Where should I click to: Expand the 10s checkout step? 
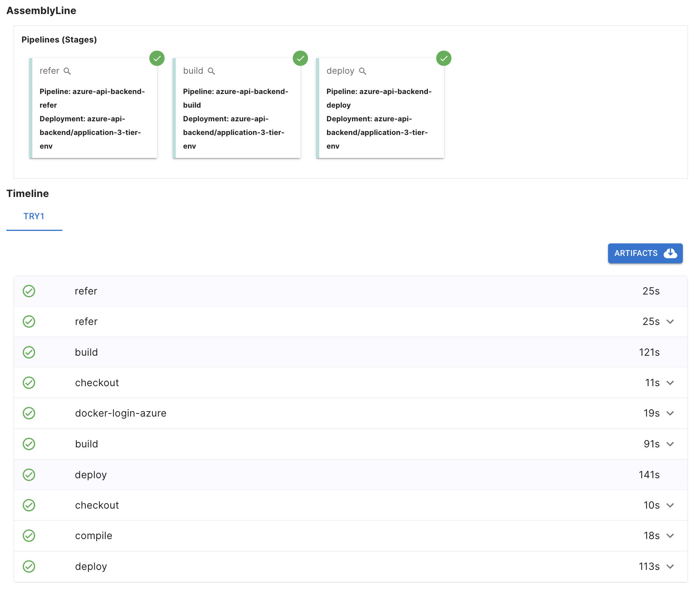(x=670, y=506)
